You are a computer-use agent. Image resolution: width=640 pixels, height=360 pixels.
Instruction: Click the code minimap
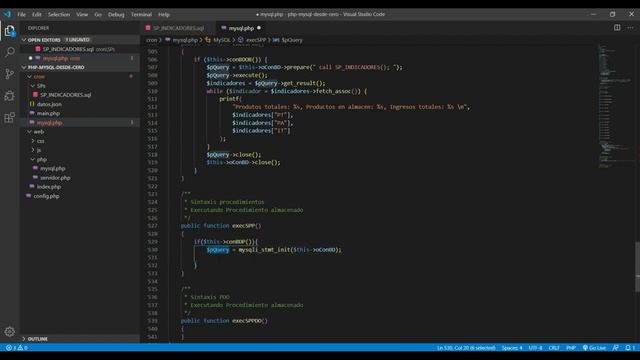(x=616, y=106)
